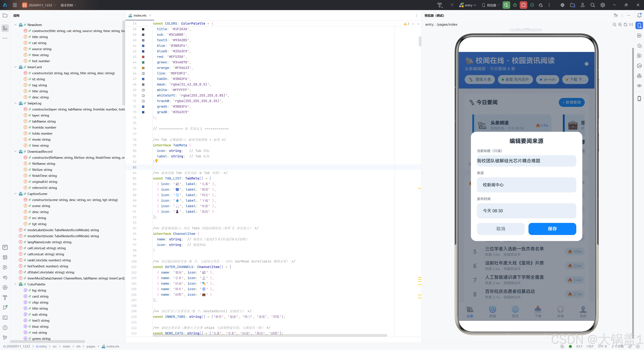644x350 pixels.
Task: Click the 发布时间 field showing 今天 08:30
Action: [526, 211]
